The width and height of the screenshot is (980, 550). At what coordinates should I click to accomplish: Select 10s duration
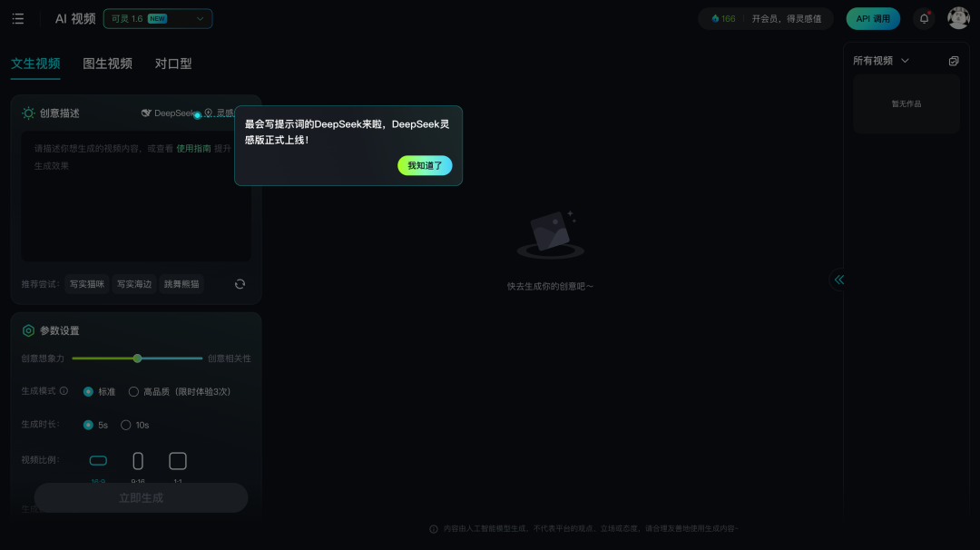click(x=135, y=425)
